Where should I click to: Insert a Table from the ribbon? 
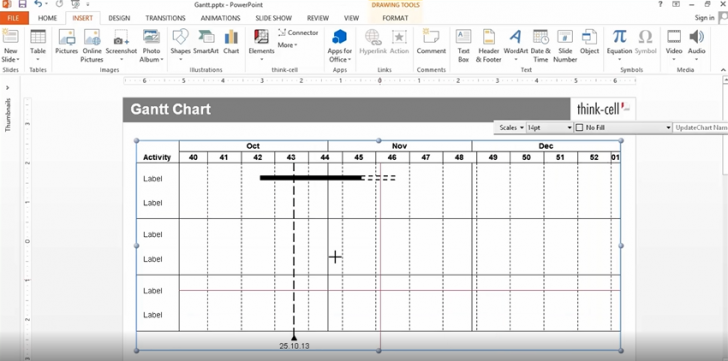click(x=38, y=45)
